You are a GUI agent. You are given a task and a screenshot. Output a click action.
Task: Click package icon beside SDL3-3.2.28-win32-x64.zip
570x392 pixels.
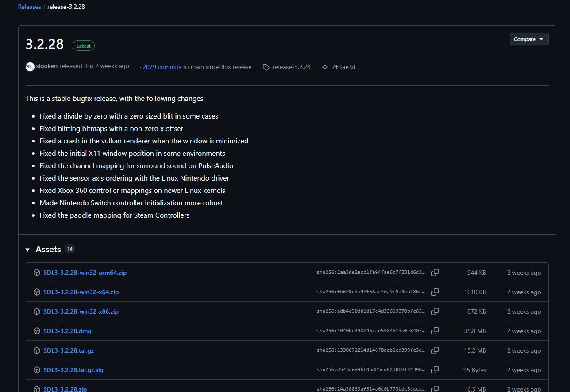pos(37,292)
